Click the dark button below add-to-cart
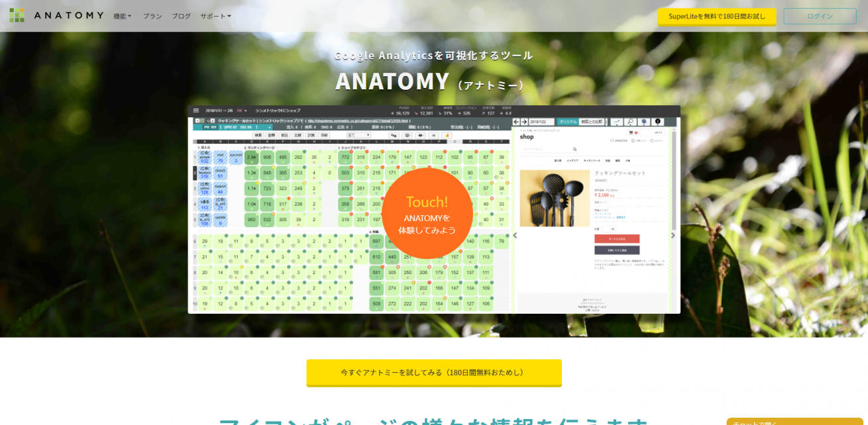Image resolution: width=868 pixels, height=425 pixels. (617, 250)
